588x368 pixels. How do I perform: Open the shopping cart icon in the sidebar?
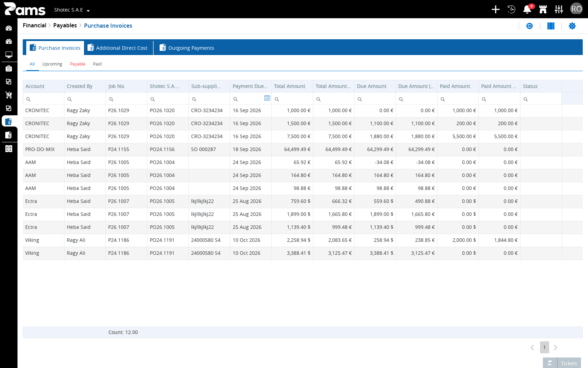[x=9, y=95]
